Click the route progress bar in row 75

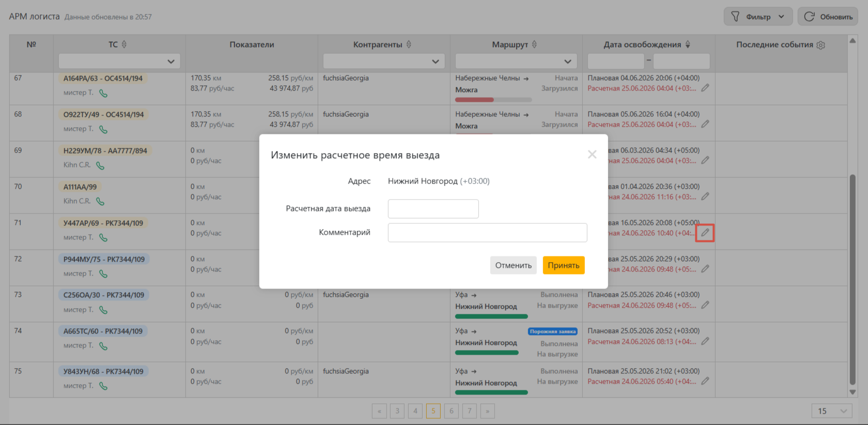(491, 392)
